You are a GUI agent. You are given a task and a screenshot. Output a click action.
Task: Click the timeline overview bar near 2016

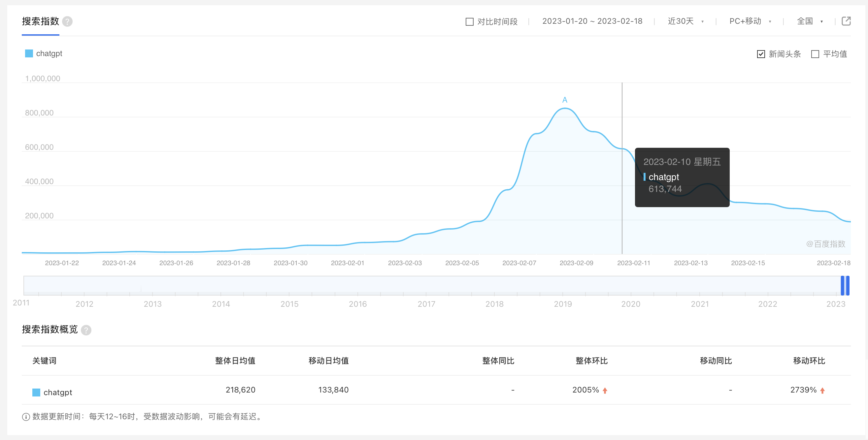pyautogui.click(x=358, y=286)
